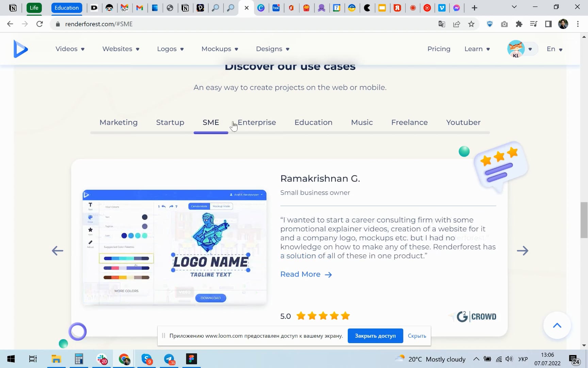588x368 pixels.
Task: Show hidden system tray icons
Action: (476, 359)
